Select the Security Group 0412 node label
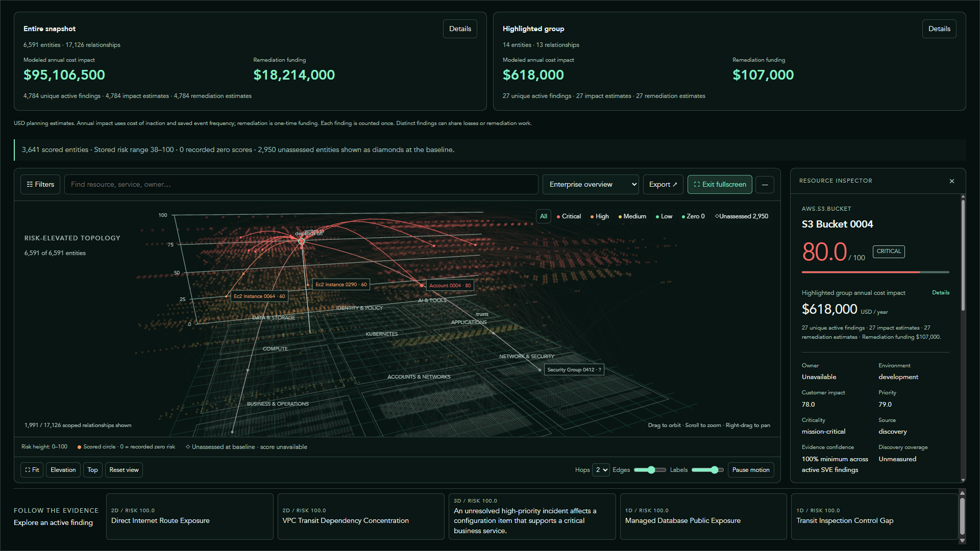This screenshot has height=551, width=980. point(574,370)
